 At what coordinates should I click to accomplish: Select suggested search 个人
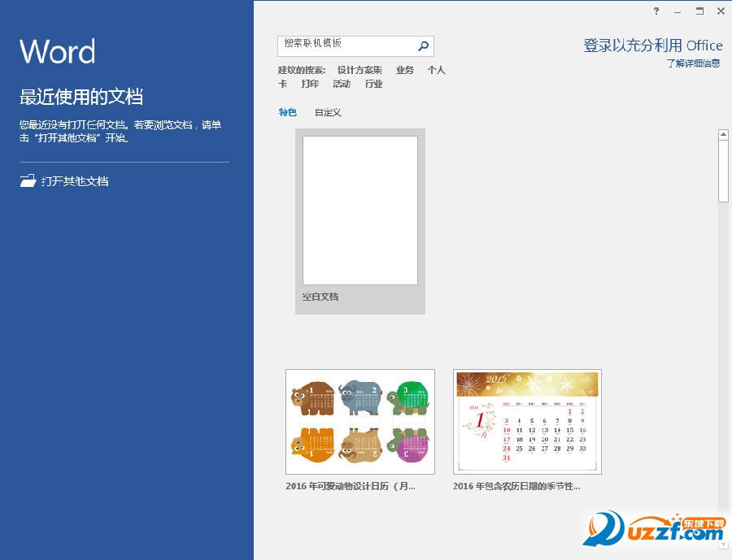[437, 70]
